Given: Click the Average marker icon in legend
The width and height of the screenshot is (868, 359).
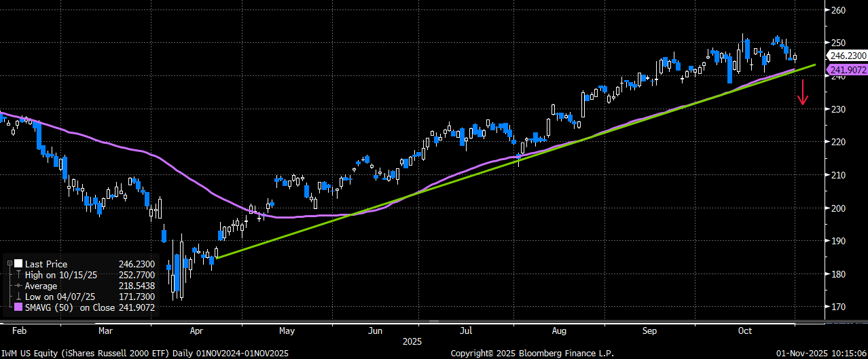Looking at the screenshot, I should pos(18,286).
